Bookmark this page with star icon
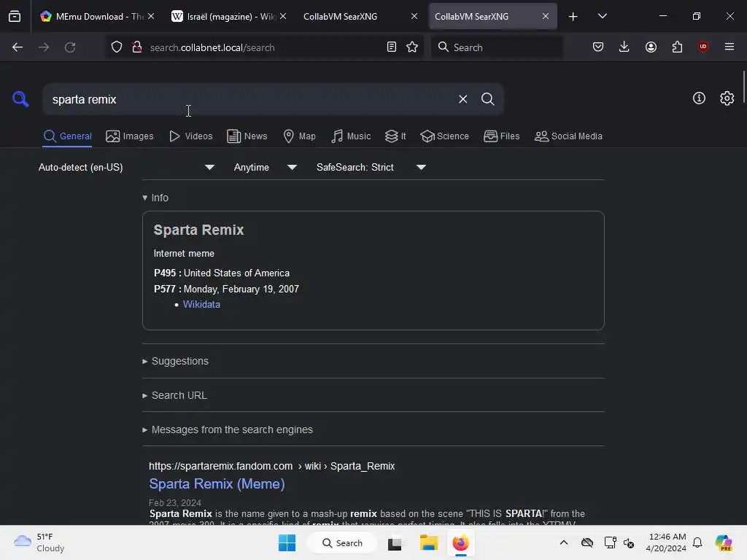The height and width of the screenshot is (560, 747). point(412,47)
